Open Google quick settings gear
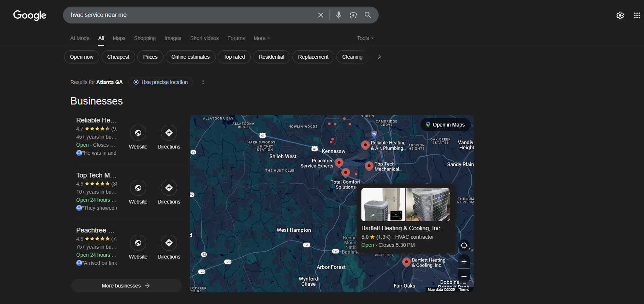Viewport: 644px width, 304px height. 620,15
